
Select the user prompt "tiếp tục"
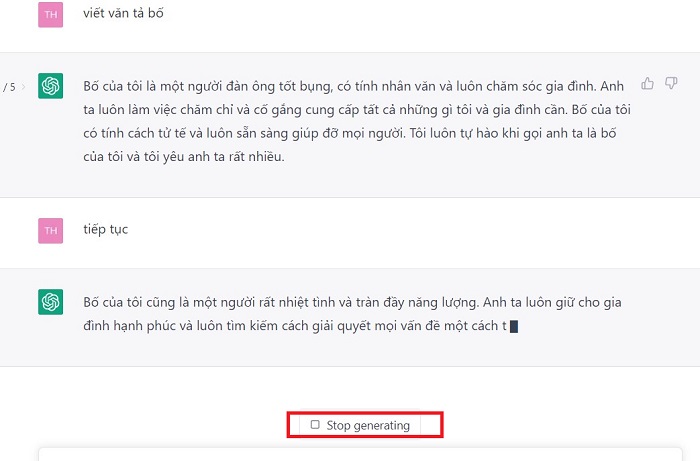106,230
